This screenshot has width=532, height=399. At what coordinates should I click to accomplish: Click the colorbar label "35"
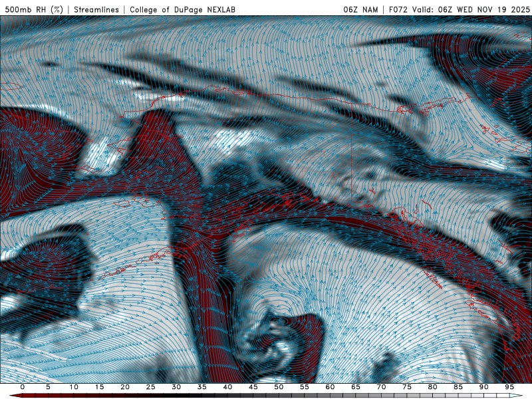click(x=202, y=387)
